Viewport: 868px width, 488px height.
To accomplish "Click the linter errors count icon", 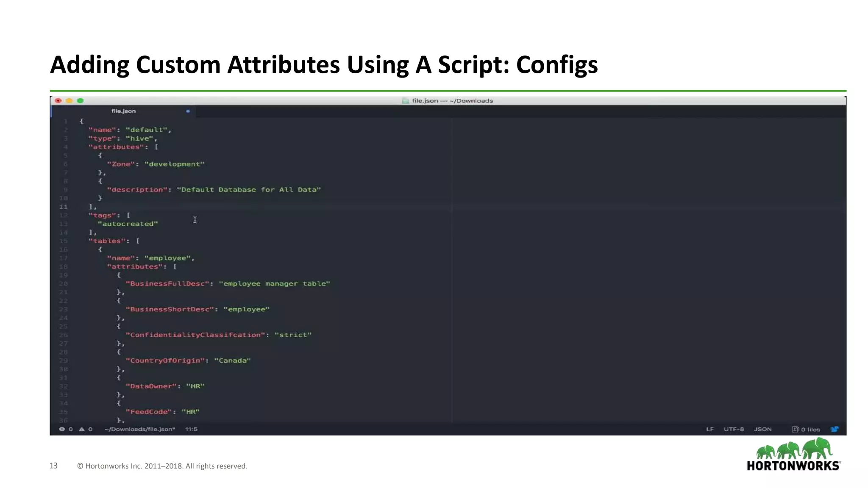I will point(62,429).
